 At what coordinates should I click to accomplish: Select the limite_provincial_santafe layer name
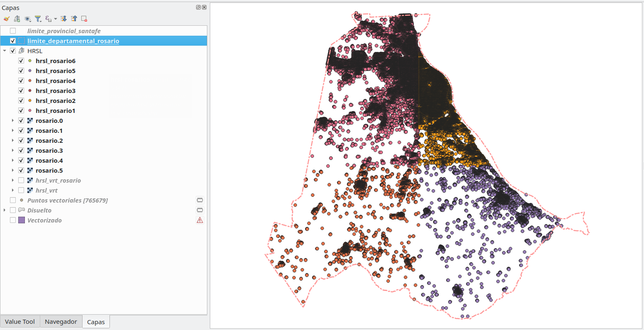tap(64, 31)
